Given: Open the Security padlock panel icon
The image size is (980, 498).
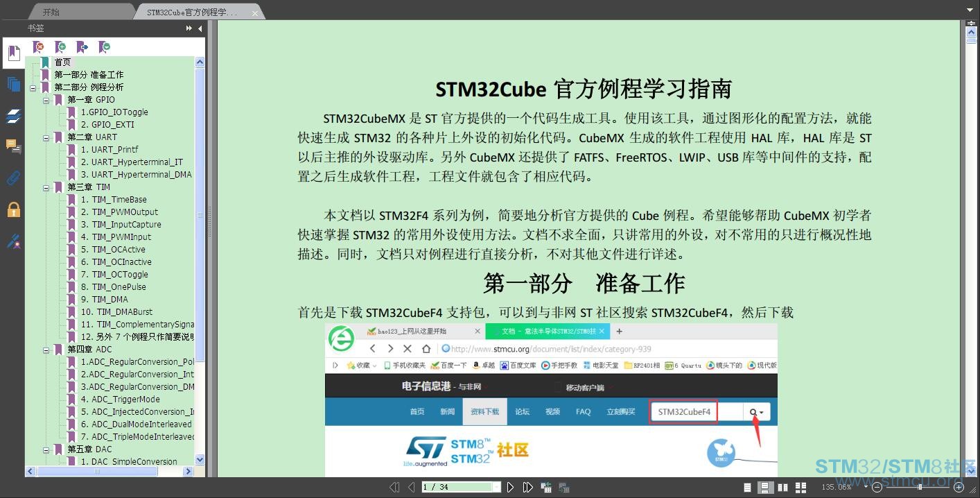Looking at the screenshot, I should [13, 209].
